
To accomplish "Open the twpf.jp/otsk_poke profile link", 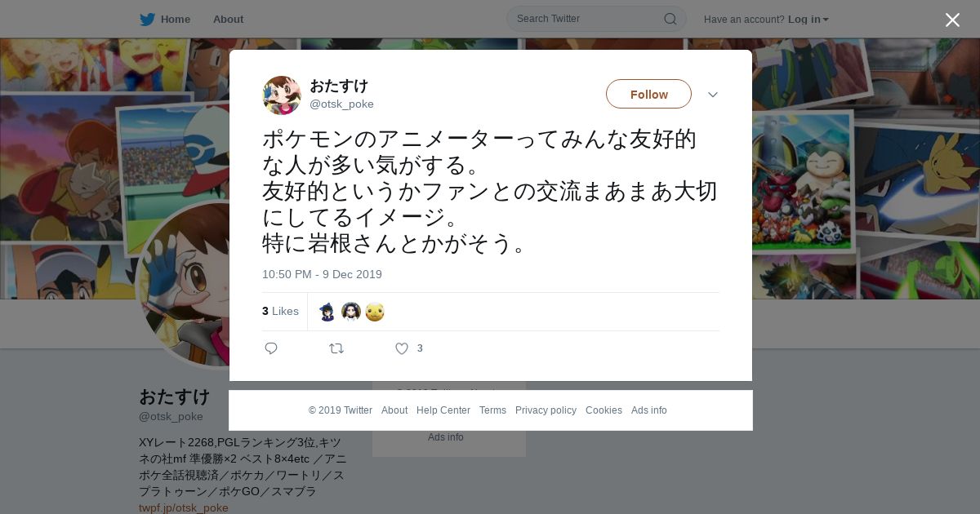I will click(184, 507).
